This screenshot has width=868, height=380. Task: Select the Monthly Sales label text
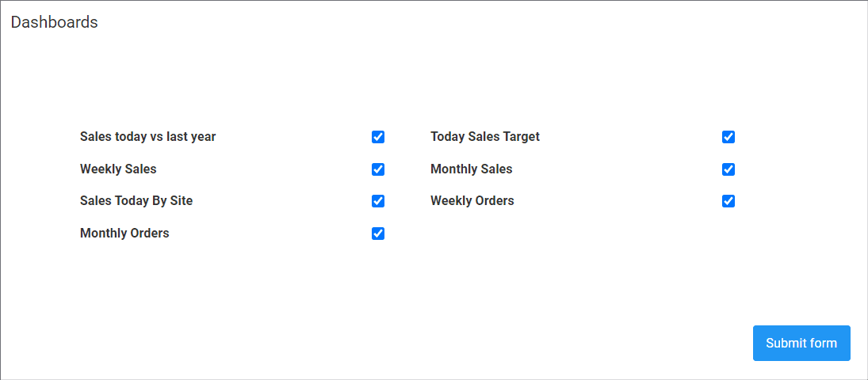point(471,169)
